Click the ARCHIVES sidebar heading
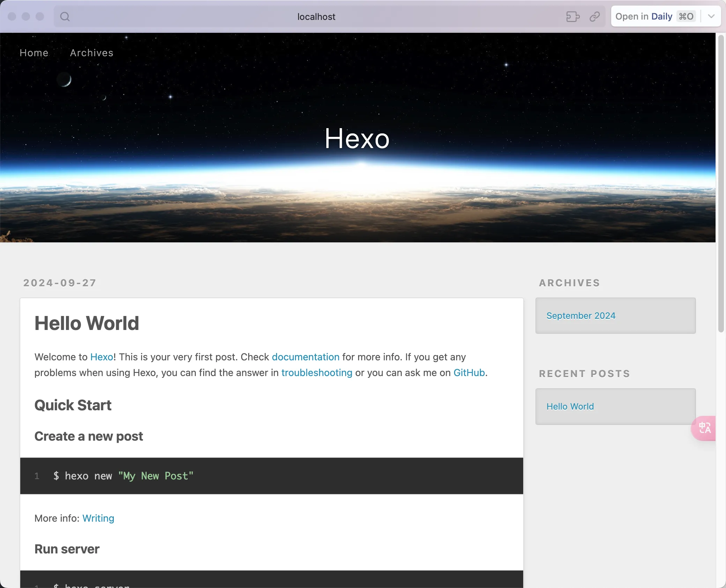726x588 pixels. click(x=570, y=283)
